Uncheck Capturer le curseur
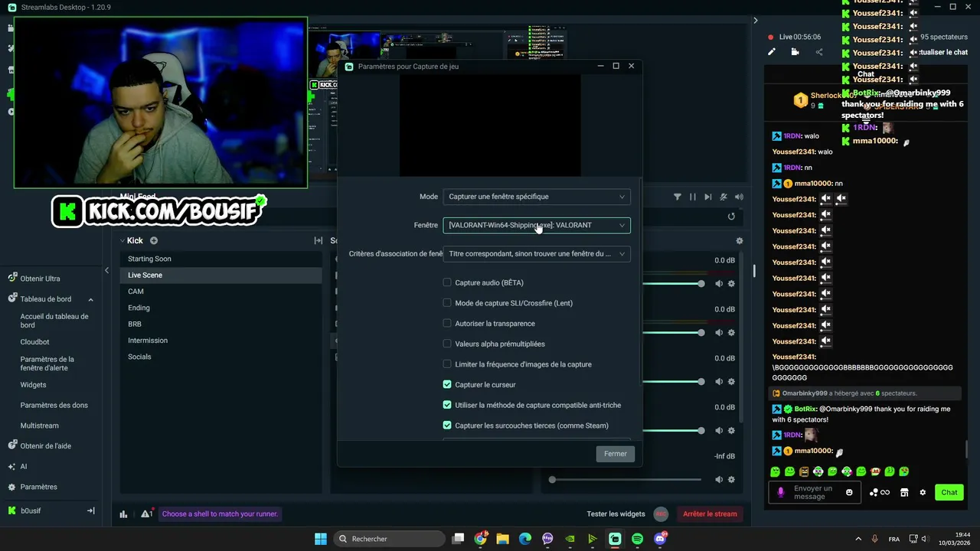 [447, 385]
